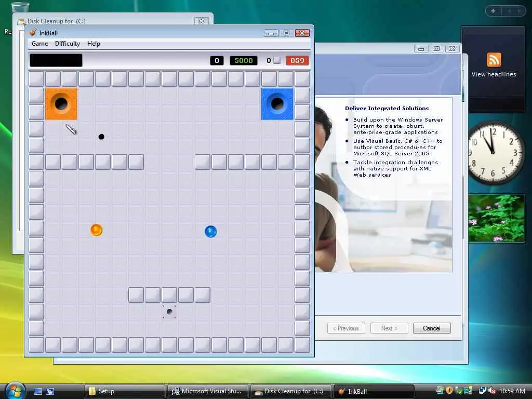Open the Game menu

[x=39, y=44]
